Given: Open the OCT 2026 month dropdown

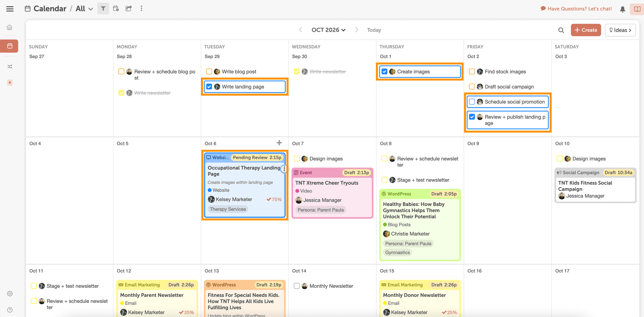Looking at the screenshot, I should (x=328, y=30).
